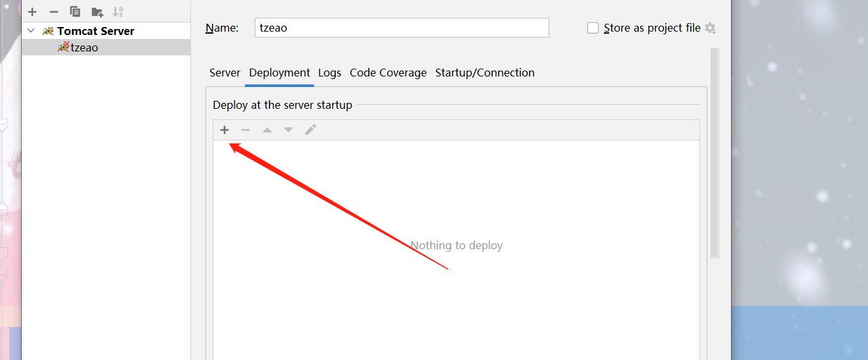Screen dimensions: 868x360
Task: Click the Tomcat icon beside tzeao
Action: tap(63, 47)
